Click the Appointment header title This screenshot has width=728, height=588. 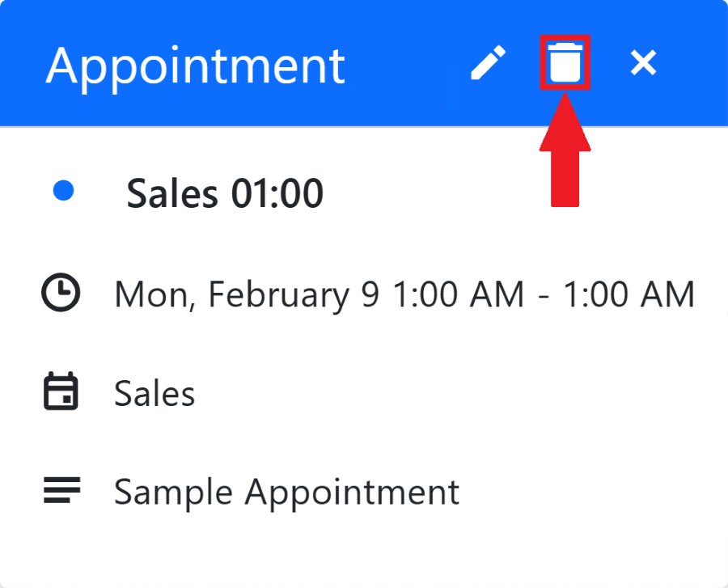pyautogui.click(x=195, y=65)
